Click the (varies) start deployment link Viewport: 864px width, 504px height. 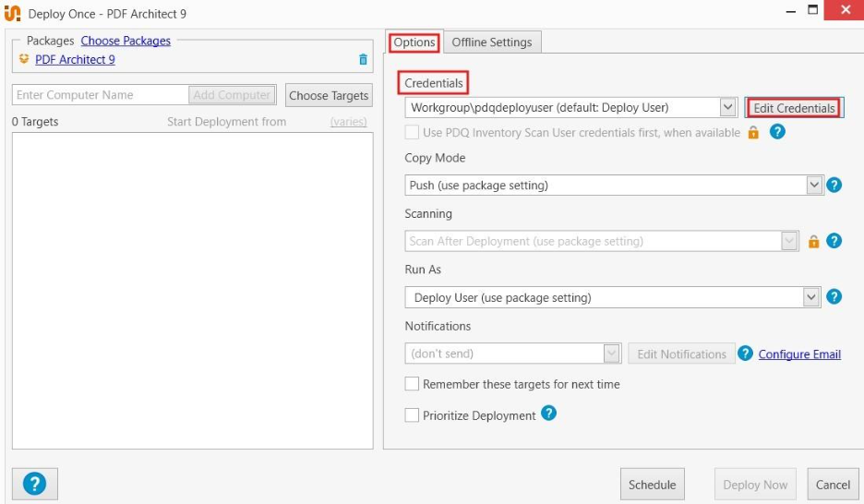tap(348, 122)
